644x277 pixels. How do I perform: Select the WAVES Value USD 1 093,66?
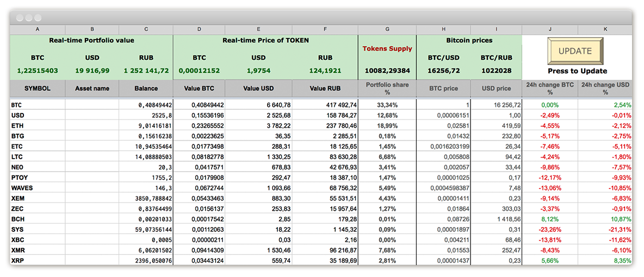coord(259,188)
